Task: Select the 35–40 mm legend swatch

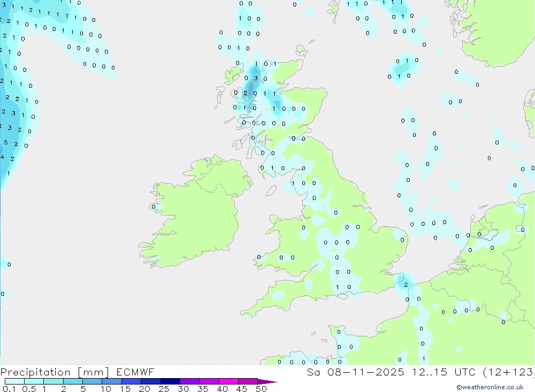Action: (209, 381)
